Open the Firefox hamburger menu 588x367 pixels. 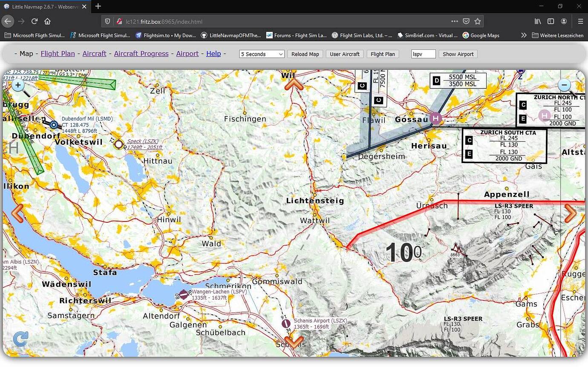point(580,21)
